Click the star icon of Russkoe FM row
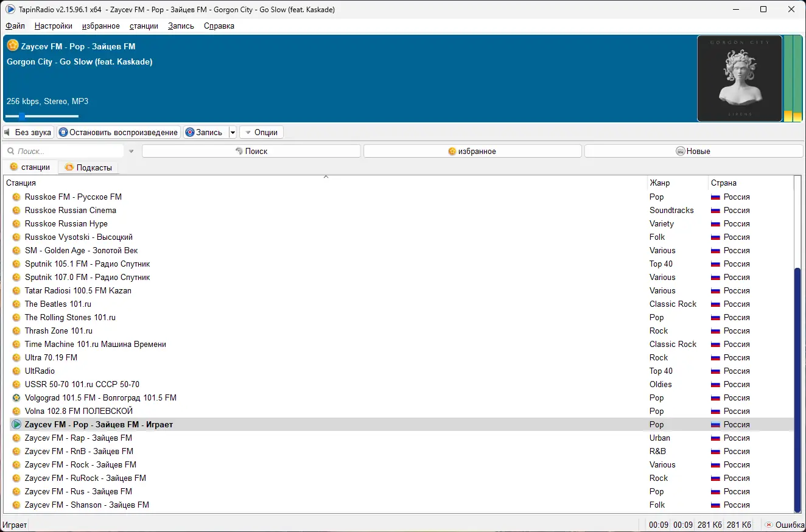Viewport: 806px width, 532px height. tap(16, 197)
